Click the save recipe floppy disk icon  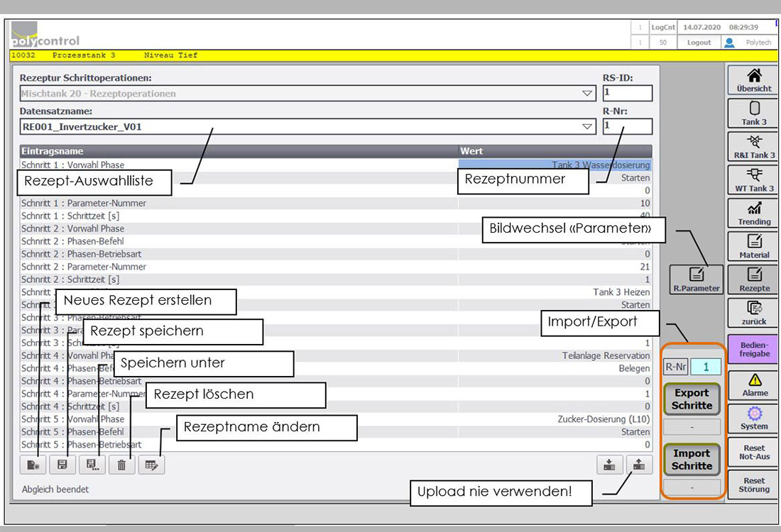click(62, 465)
